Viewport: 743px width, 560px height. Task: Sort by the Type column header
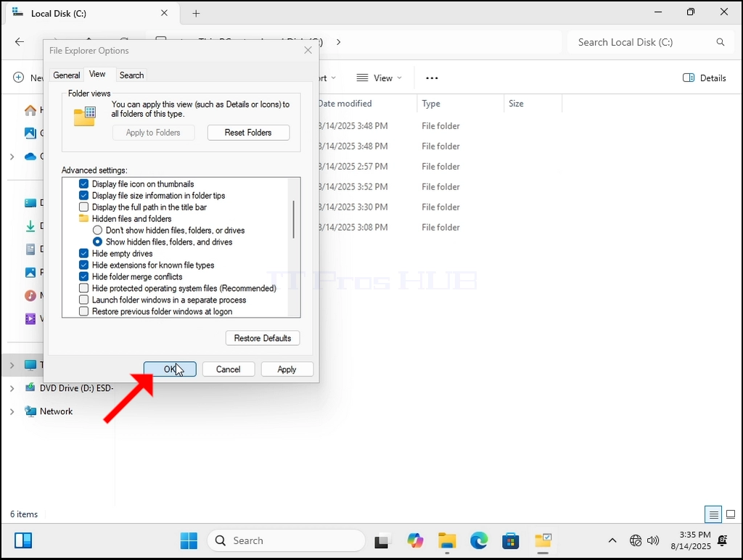(459, 103)
